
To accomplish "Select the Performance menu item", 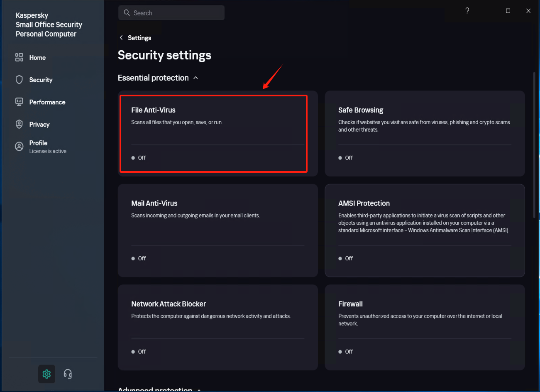I will (47, 102).
